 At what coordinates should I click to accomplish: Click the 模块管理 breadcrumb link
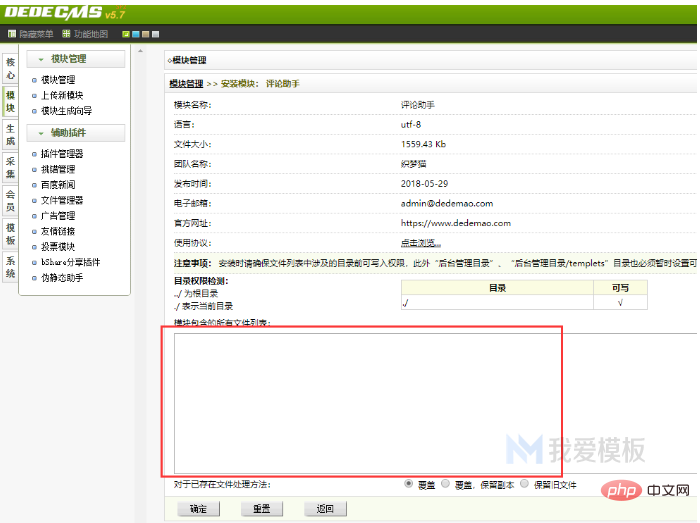click(186, 84)
